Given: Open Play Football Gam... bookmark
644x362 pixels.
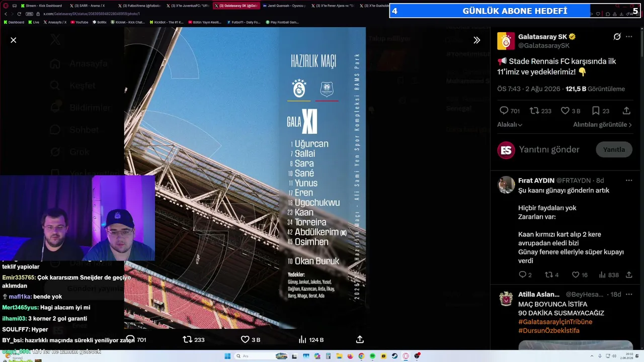Looking at the screenshot, I should (282, 22).
